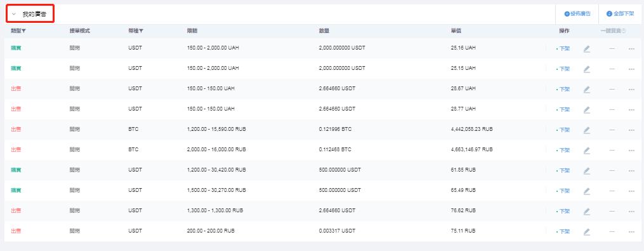This screenshot has width=644, height=251.
Task: Click the 0.121996 BTC quantity
Action: click(x=335, y=129)
